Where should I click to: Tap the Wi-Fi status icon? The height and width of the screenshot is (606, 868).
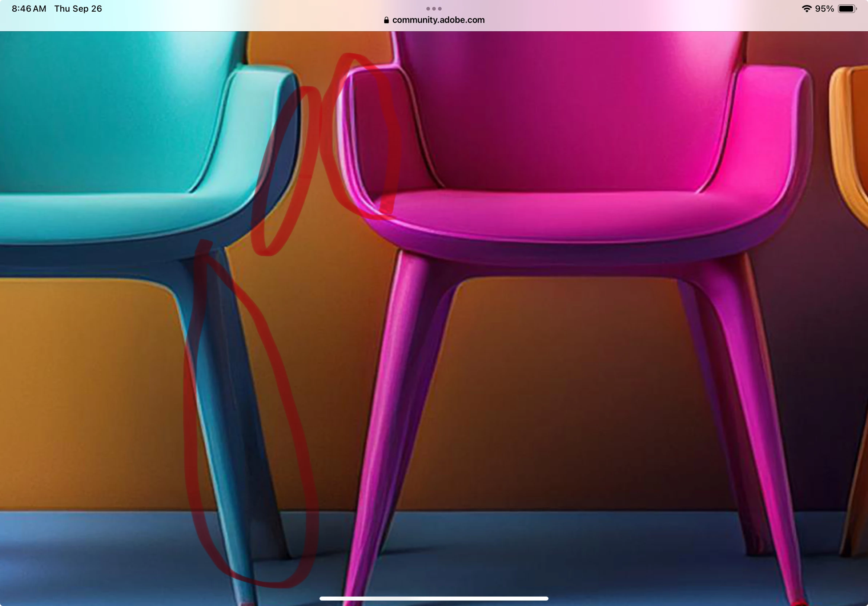tap(806, 9)
